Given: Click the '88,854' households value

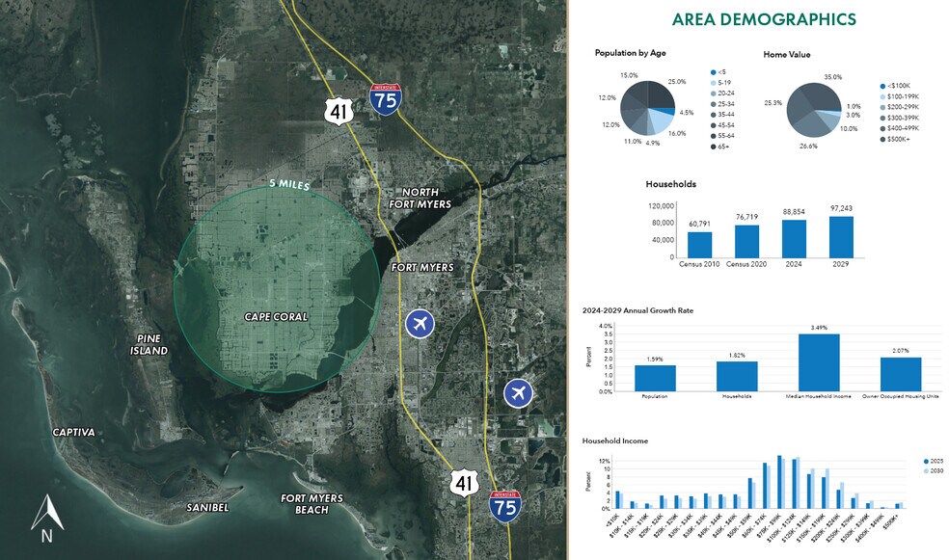Looking at the screenshot, I should 794,212.
